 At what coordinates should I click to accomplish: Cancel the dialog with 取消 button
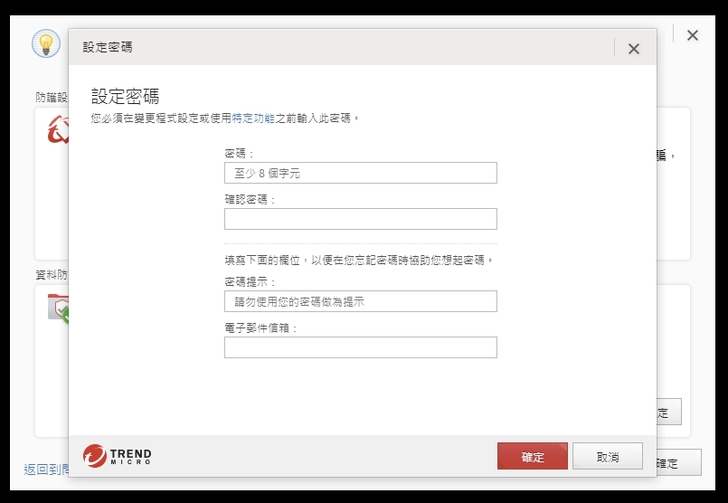607,456
